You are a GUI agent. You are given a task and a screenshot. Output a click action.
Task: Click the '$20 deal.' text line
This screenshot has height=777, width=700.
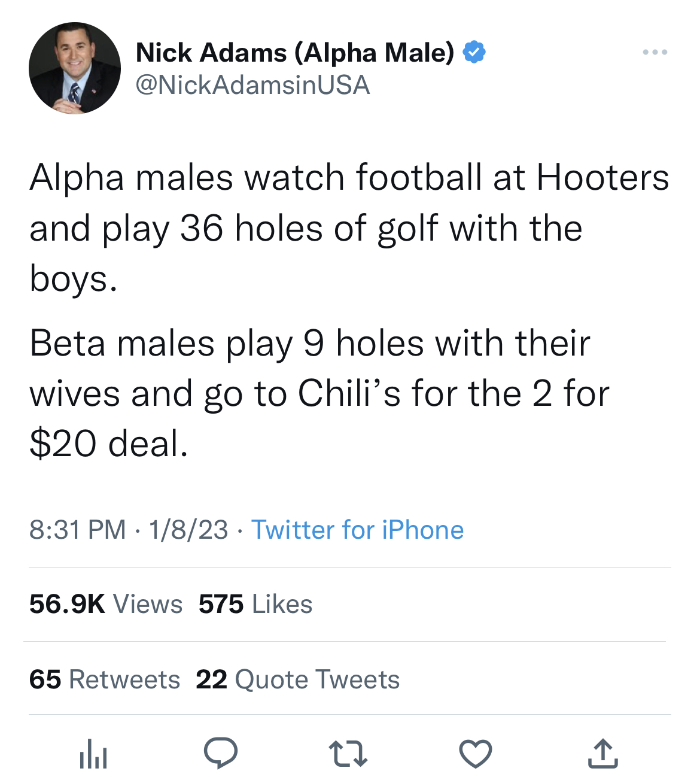(109, 444)
